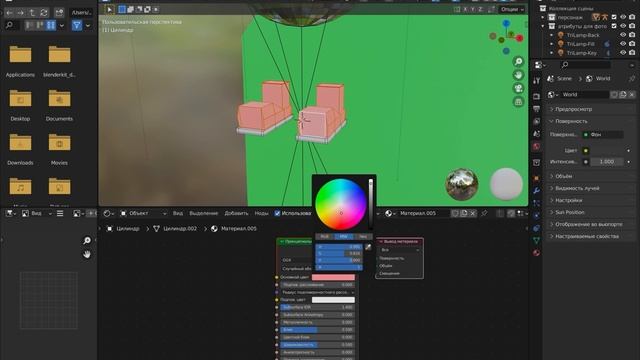This screenshot has width=640, height=360.
Task: Collapse атрибуты для фото collection
Action: [x=543, y=26]
